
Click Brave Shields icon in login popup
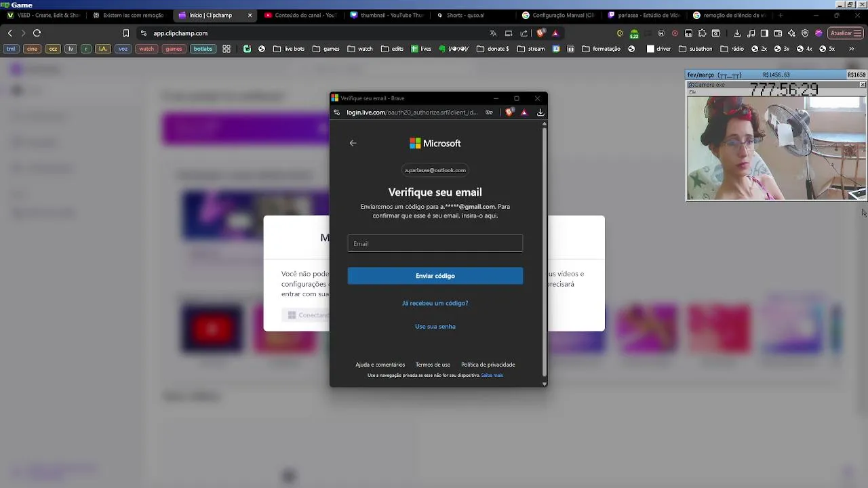[x=509, y=113]
